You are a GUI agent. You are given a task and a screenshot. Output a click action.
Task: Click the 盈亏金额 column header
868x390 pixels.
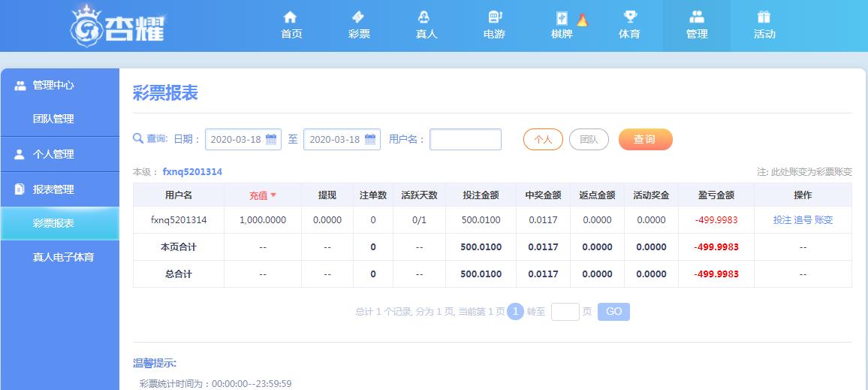pyautogui.click(x=716, y=195)
